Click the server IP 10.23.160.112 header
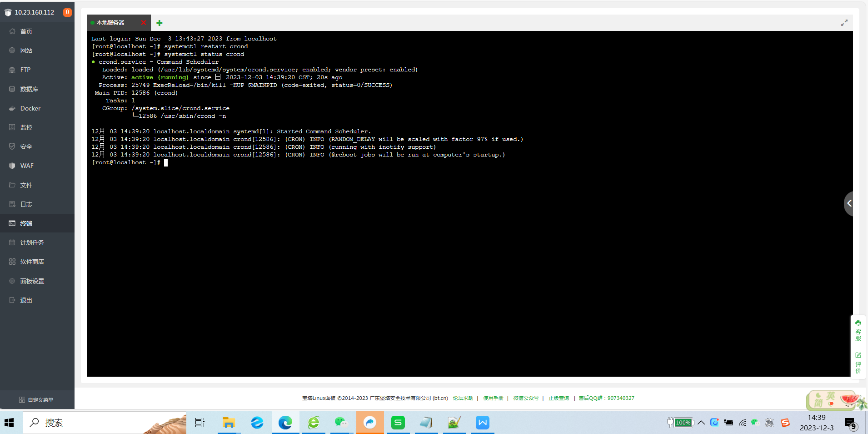868x434 pixels. pyautogui.click(x=34, y=12)
